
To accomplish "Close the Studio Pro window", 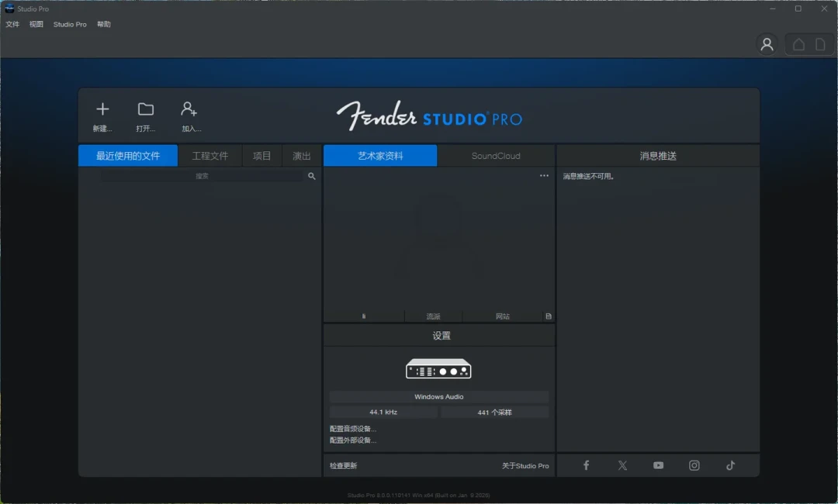I will pos(824,9).
